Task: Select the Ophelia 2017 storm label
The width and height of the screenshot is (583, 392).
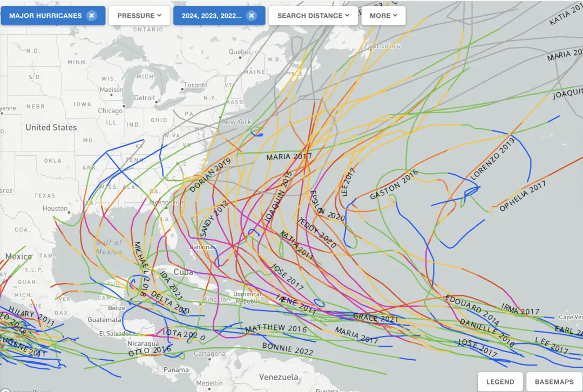Action: pyautogui.click(x=523, y=196)
